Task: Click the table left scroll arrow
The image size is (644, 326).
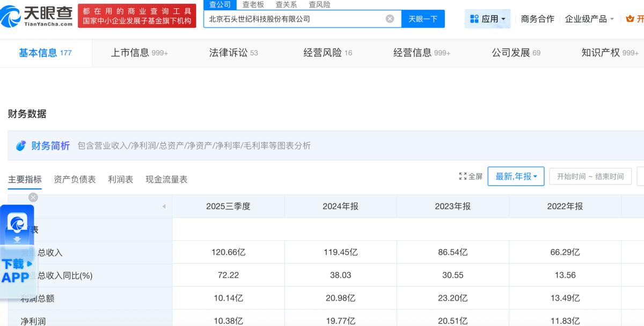Action: point(164,206)
